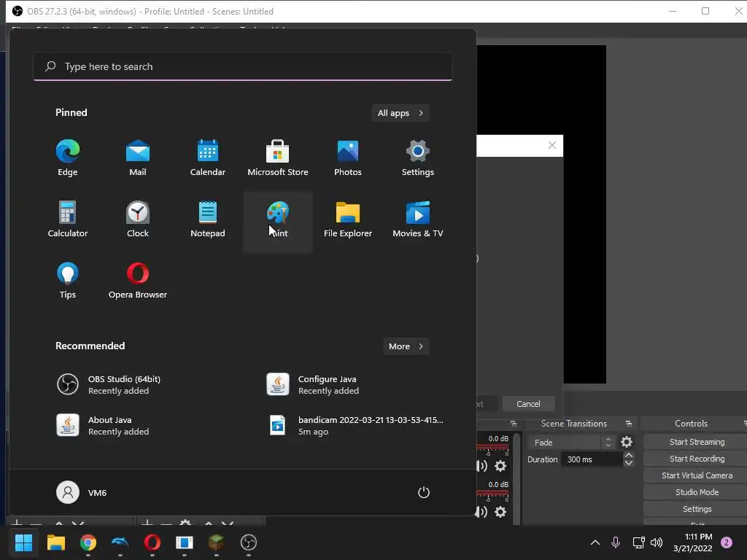The width and height of the screenshot is (747, 560).
Task: Click Start Recording in OBS
Action: [x=697, y=459]
